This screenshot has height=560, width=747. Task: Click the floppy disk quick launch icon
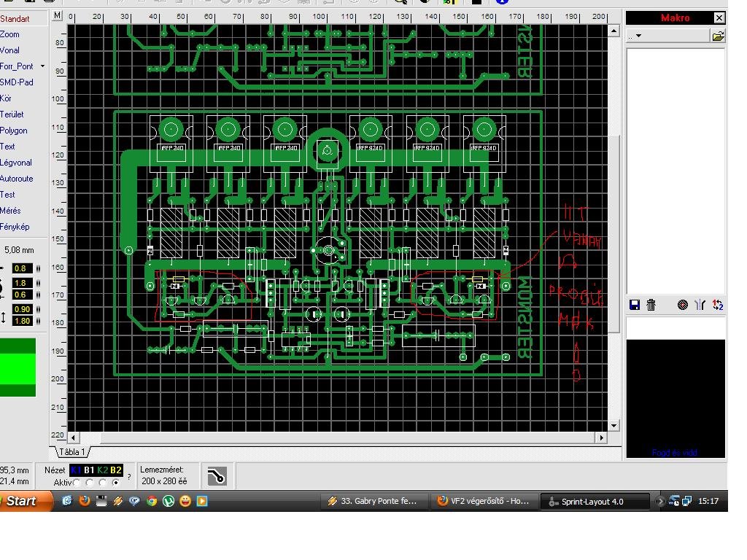[101, 501]
